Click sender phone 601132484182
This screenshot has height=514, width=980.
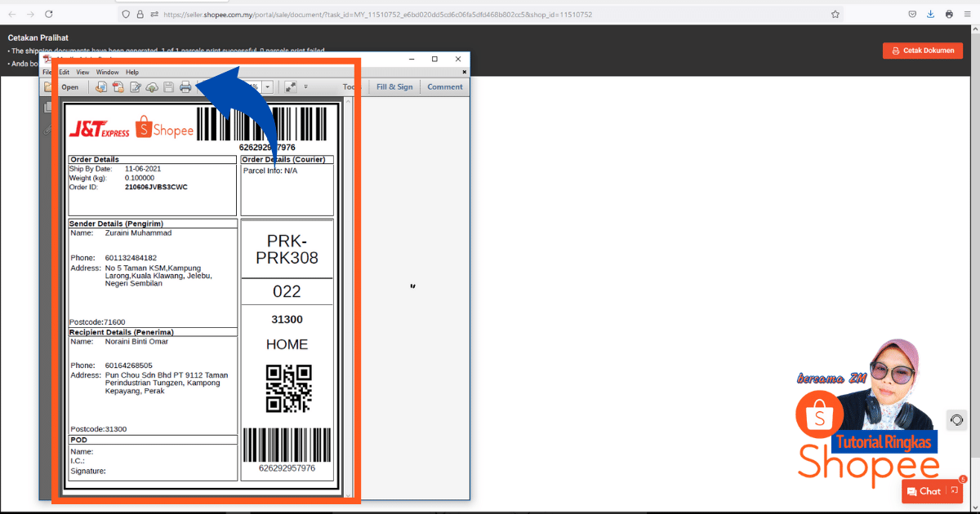[x=131, y=258]
